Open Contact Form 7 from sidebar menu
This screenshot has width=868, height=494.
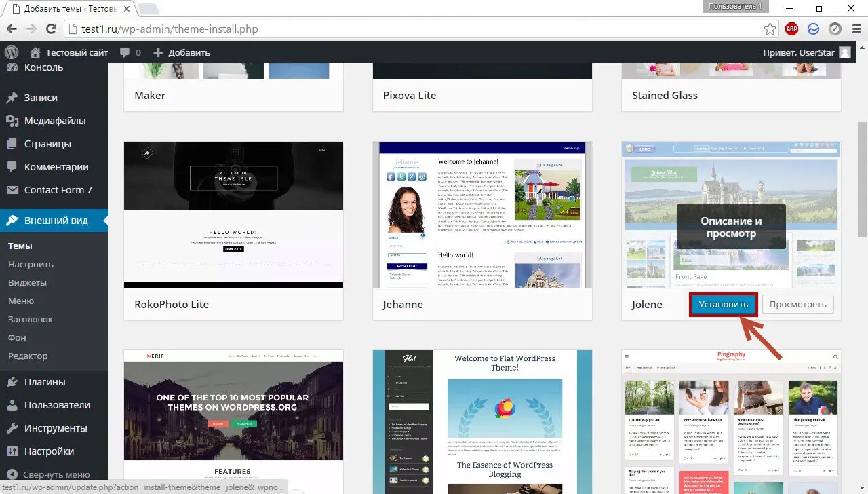[58, 190]
